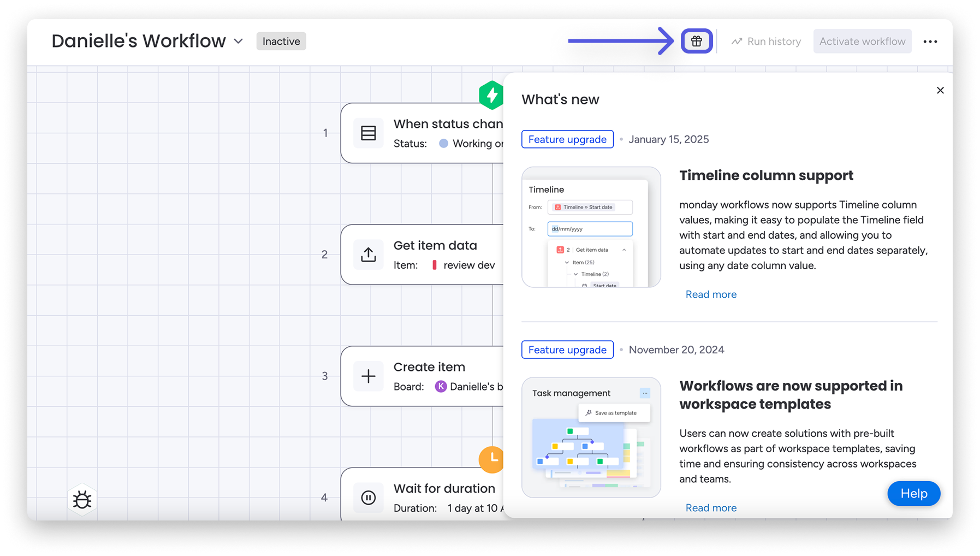This screenshot has width=980, height=556.
Task: Open Read more for workspace templates
Action: 711,508
